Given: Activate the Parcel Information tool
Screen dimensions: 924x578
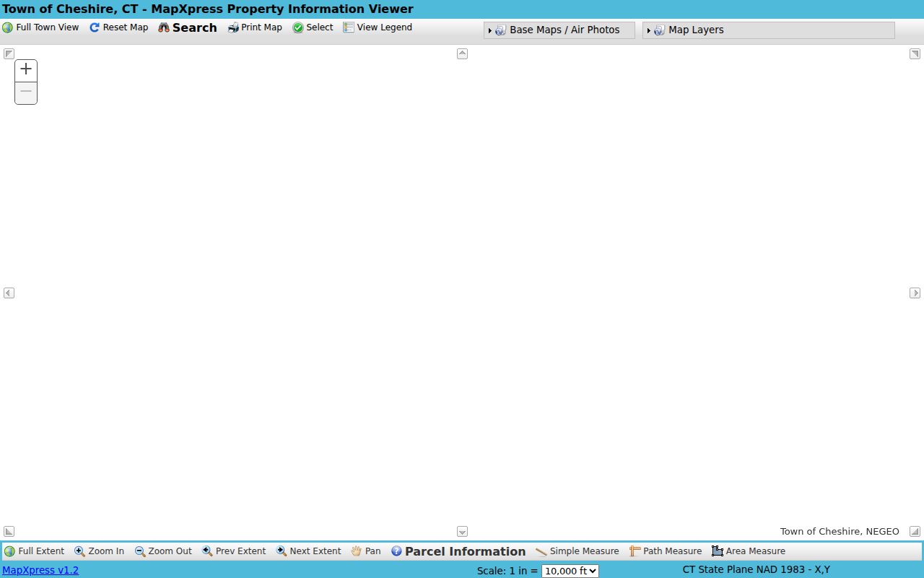Looking at the screenshot, I should tap(458, 551).
